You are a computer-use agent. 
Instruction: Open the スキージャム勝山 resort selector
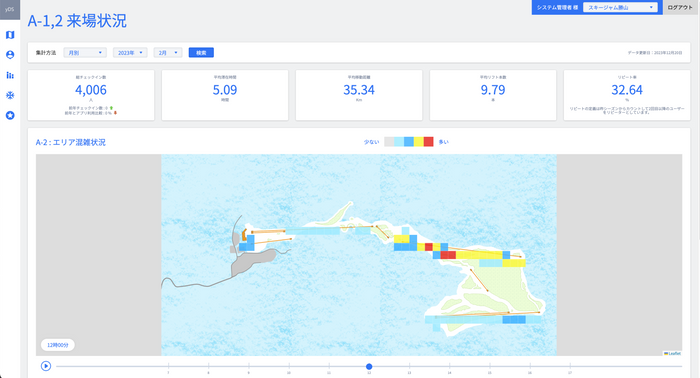620,8
